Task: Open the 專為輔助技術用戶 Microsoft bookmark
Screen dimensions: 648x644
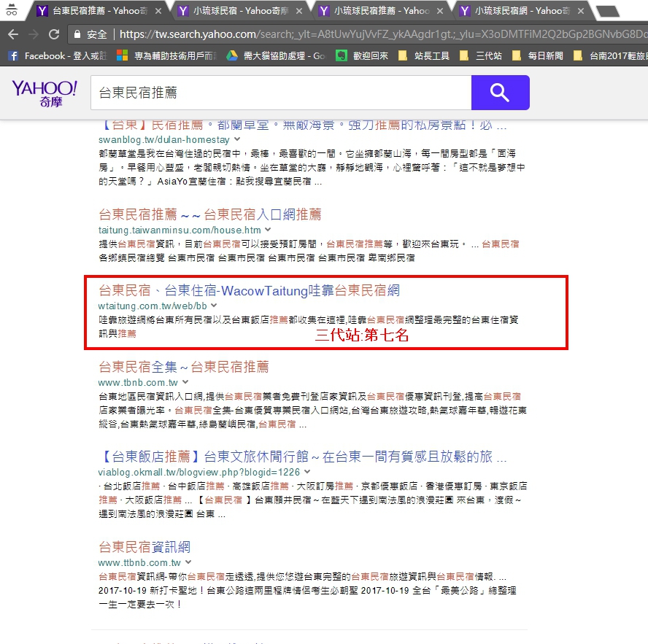Action: (166, 55)
